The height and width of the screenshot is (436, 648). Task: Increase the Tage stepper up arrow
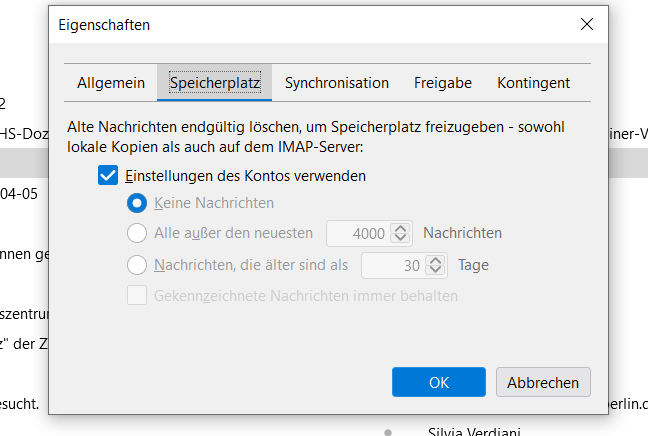click(436, 260)
